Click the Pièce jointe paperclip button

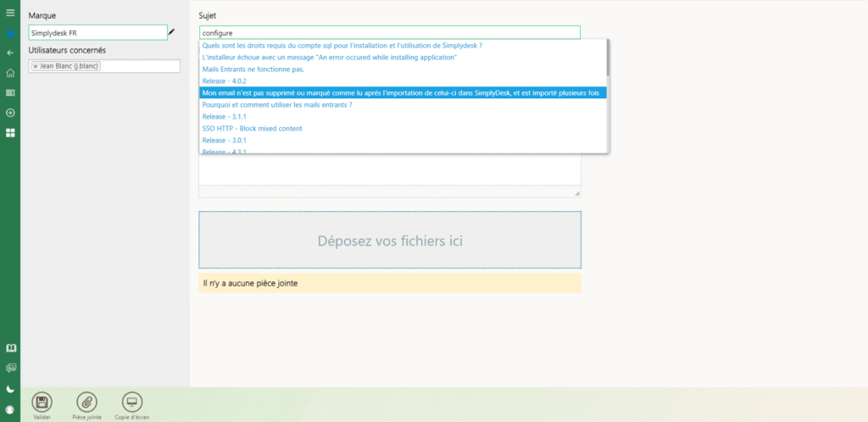click(86, 403)
